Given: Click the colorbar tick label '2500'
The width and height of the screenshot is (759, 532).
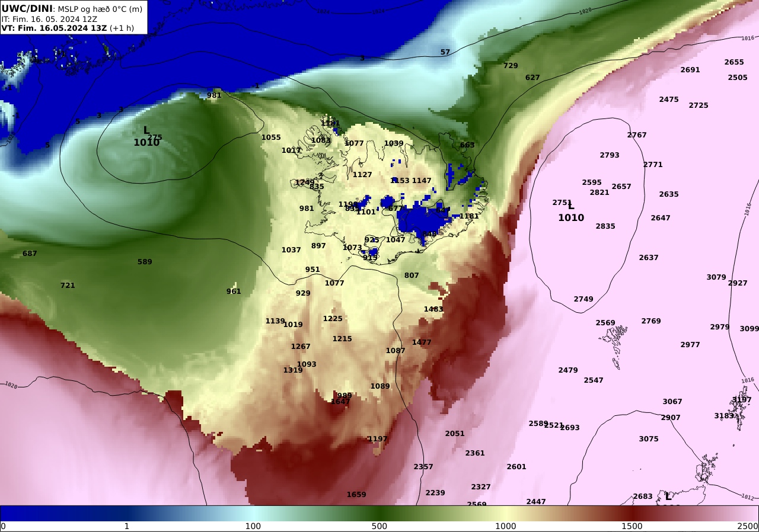Looking at the screenshot, I should [x=748, y=526].
